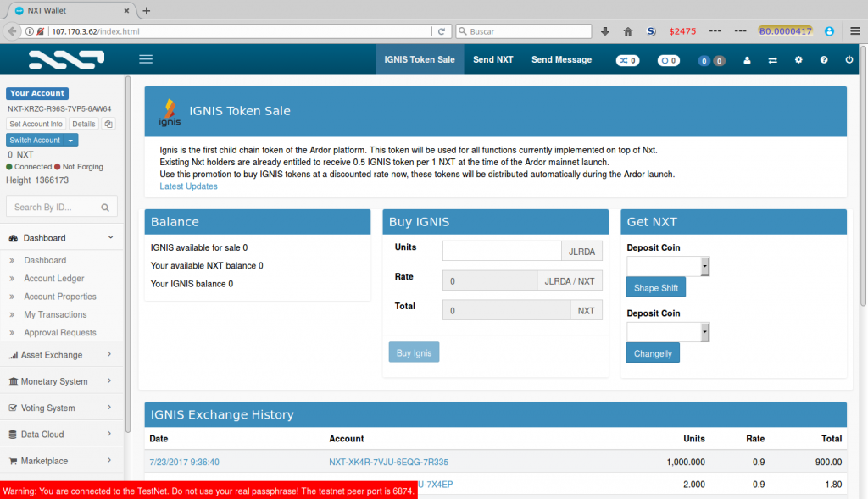Image resolution: width=868 pixels, height=499 pixels.
Task: Click the blue profile extension icon
Action: pyautogui.click(x=829, y=31)
